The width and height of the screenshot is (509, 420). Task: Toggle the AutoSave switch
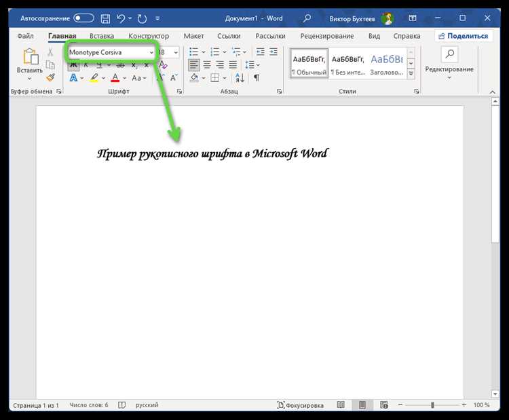coord(83,18)
